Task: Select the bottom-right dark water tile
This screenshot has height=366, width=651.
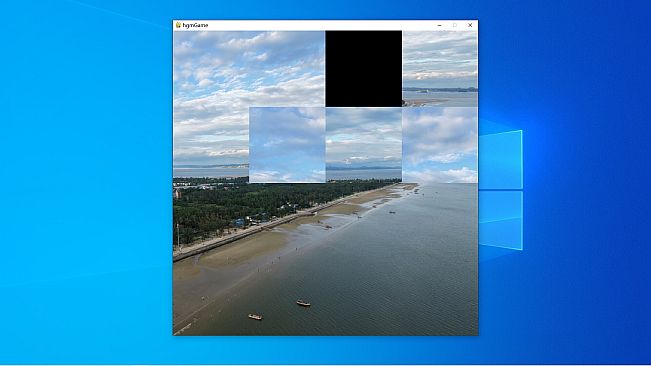Action: pos(440,297)
